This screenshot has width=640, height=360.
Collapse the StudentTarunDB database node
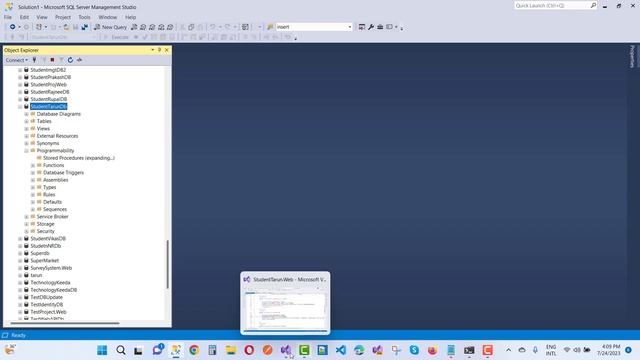click(20, 107)
